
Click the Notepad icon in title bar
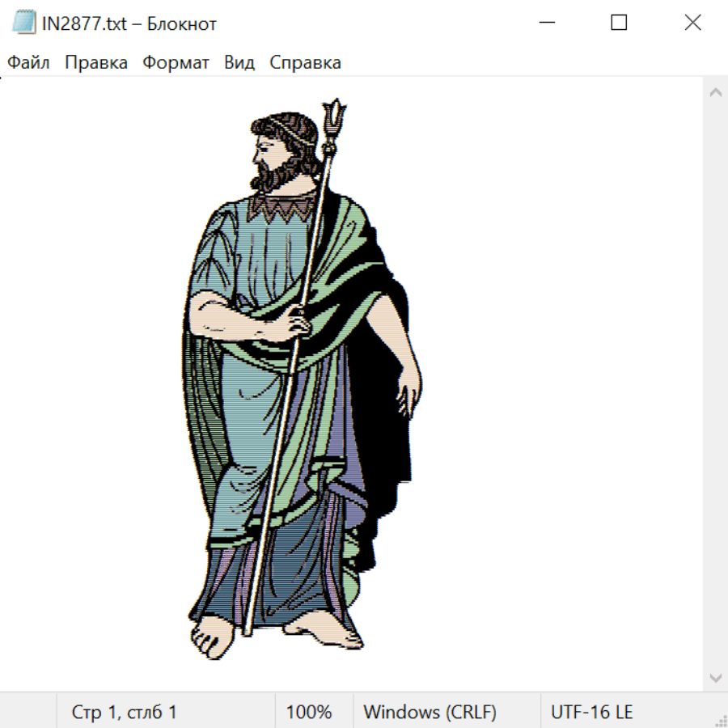[x=23, y=23]
